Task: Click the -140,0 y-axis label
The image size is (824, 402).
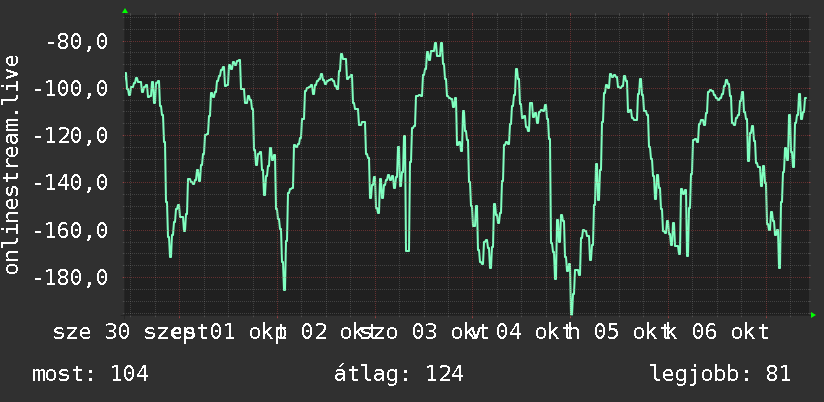Action: click(x=71, y=183)
